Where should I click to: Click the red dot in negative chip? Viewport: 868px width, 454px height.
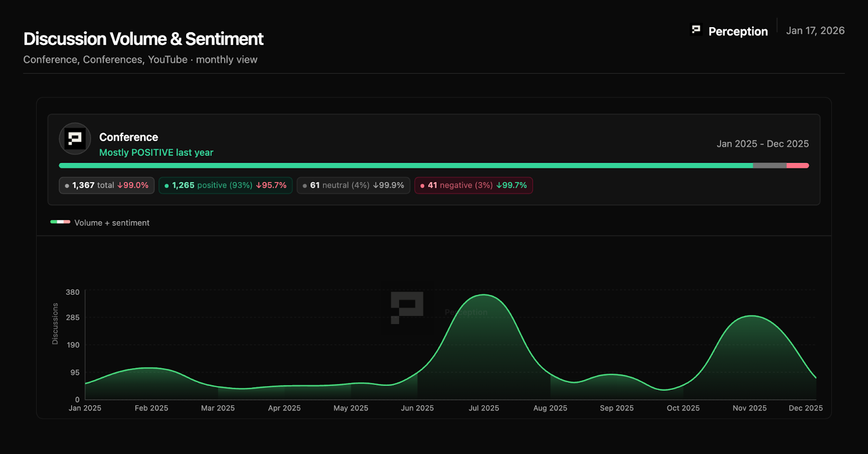coord(422,186)
